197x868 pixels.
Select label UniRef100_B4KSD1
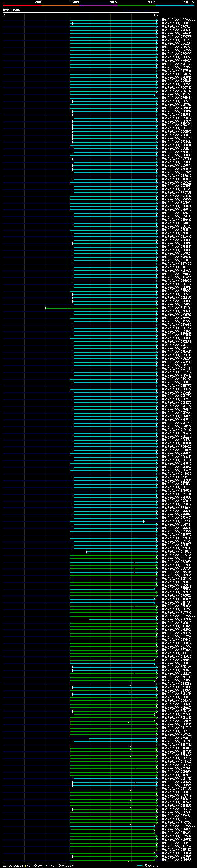176,751
